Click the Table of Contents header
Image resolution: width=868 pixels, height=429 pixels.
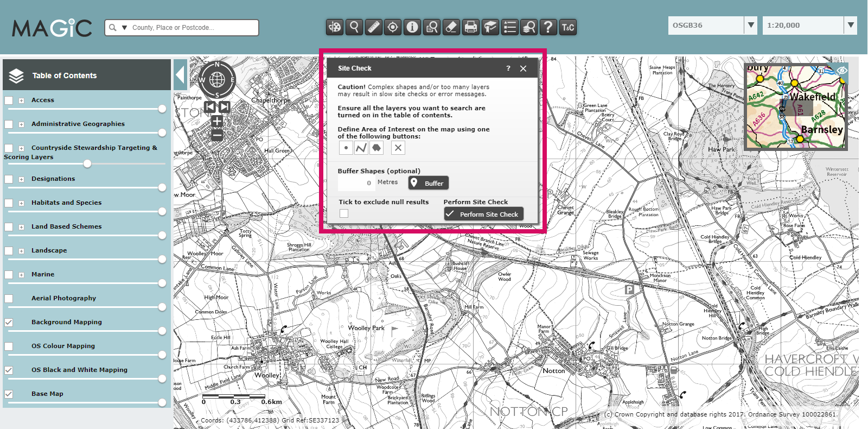[x=87, y=75]
